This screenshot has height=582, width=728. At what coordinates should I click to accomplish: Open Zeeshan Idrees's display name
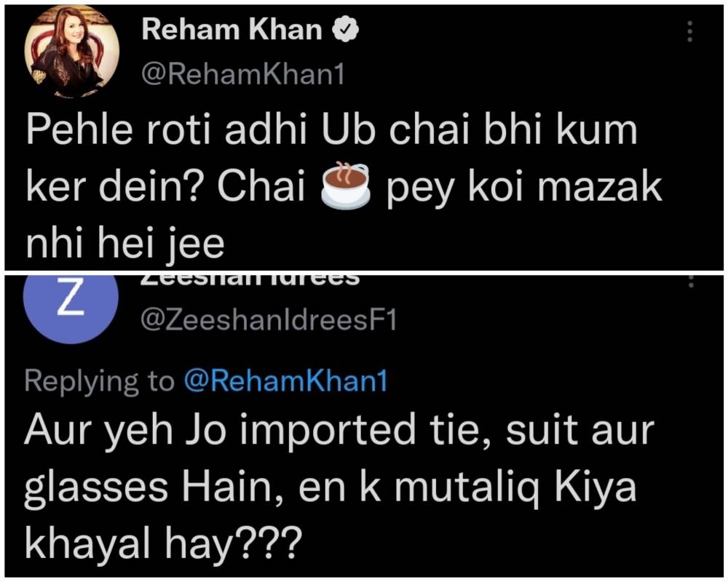point(240,276)
